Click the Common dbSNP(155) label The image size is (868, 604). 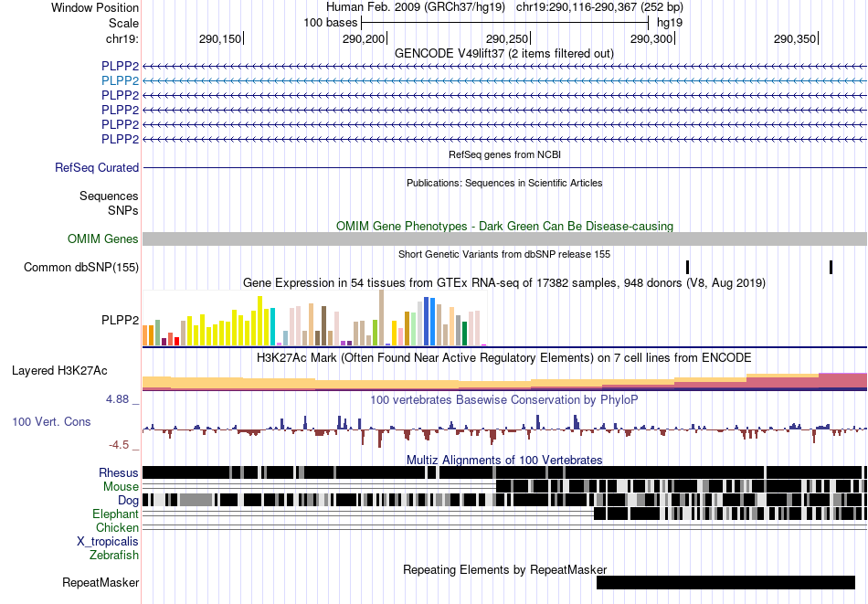click(x=81, y=268)
